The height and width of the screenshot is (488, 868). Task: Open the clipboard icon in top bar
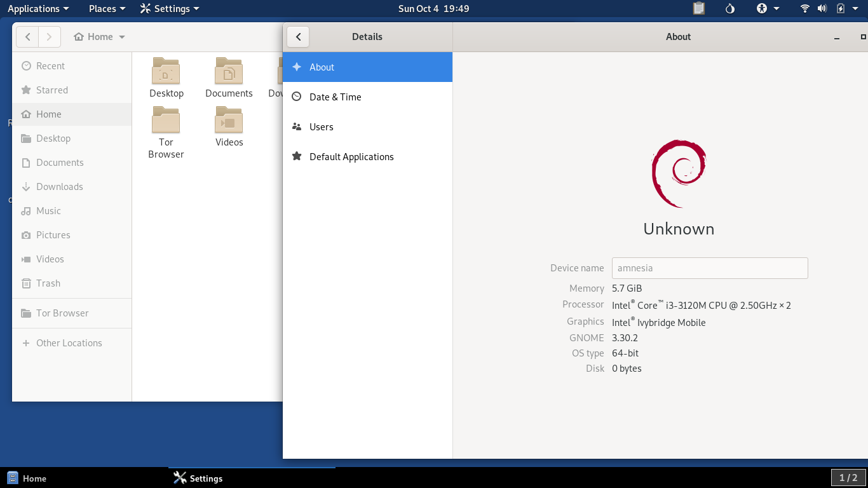[699, 8]
